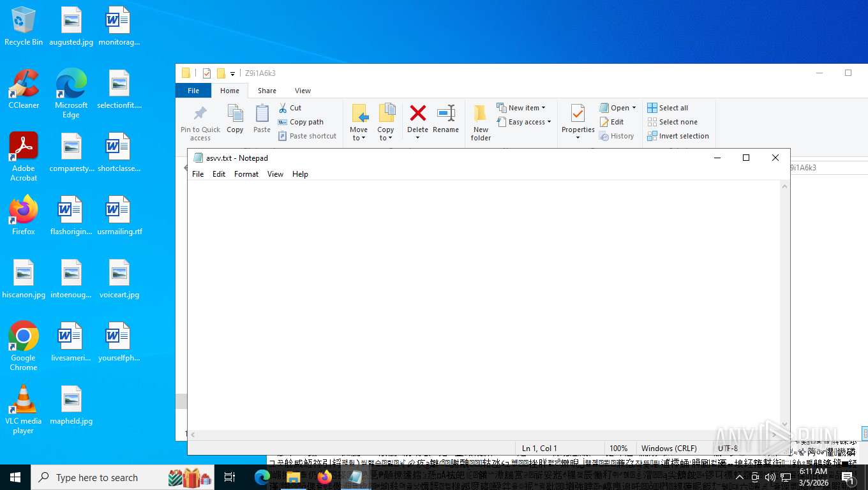Image resolution: width=868 pixels, height=490 pixels.
Task: Click inside the Notepad text area
Action: click(x=485, y=305)
